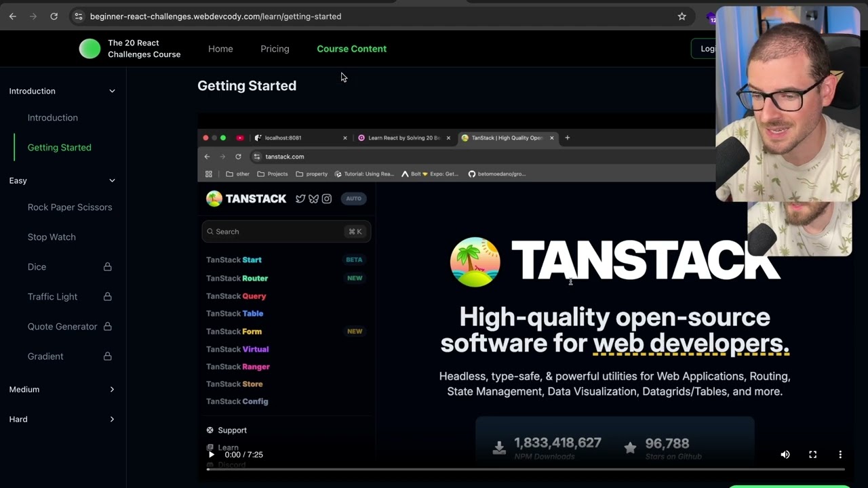This screenshot has width=868, height=488.
Task: Open TanStack Virtual in sidebar
Action: (x=237, y=349)
